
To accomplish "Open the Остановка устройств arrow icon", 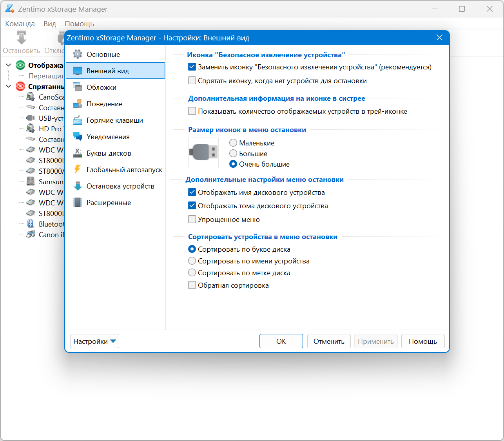I will click(78, 186).
